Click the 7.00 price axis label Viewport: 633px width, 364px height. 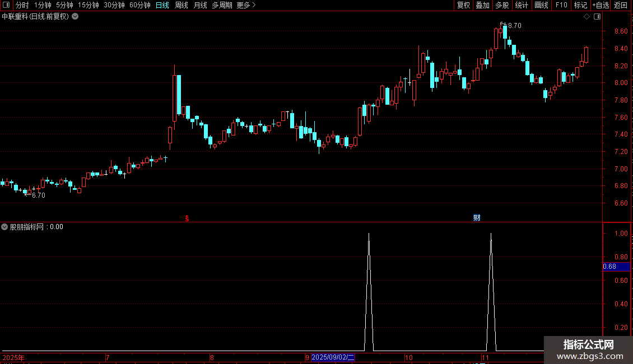[x=621, y=169]
